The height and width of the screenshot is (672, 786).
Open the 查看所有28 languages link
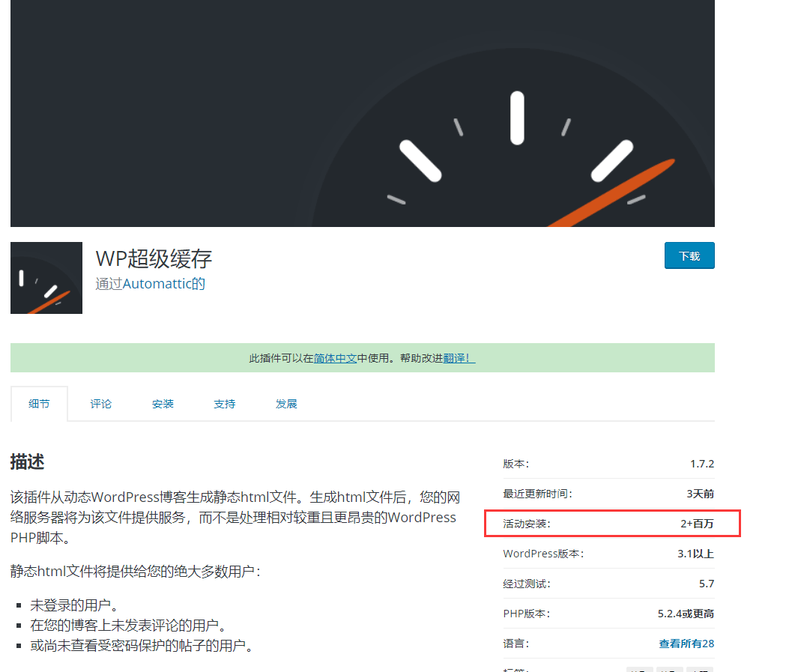point(686,644)
